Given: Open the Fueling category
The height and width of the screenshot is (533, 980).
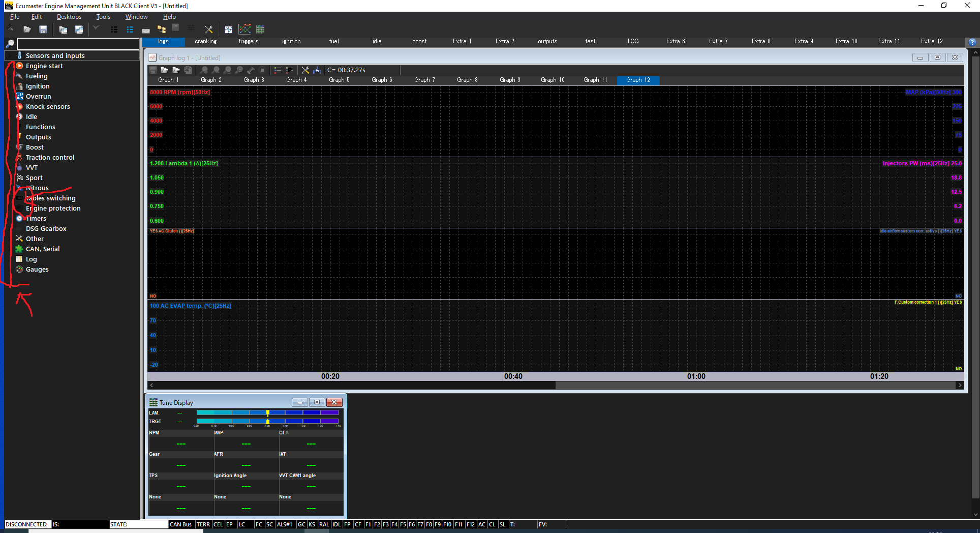Looking at the screenshot, I should point(37,76).
